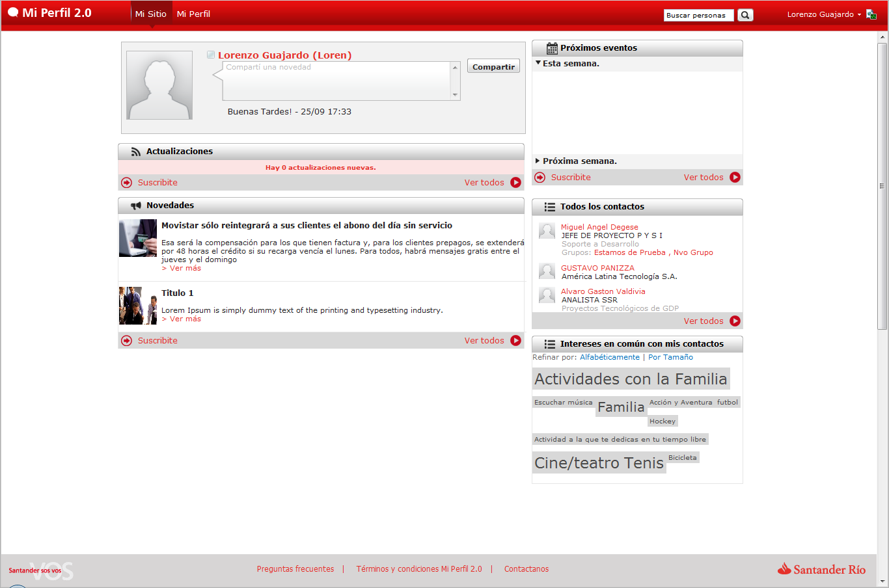
Task: Click Lorenzo Guajardo's profile picture placeholder
Action: pos(159,85)
